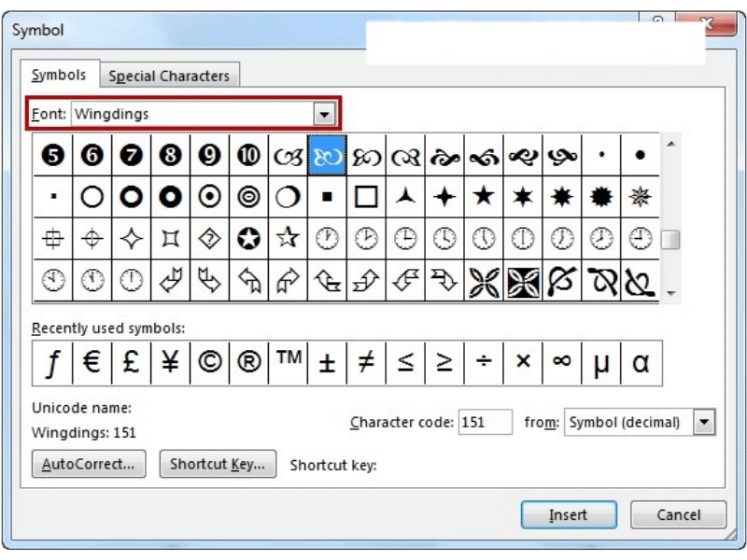
Task: Pick the trademark ™ recently used symbol
Action: pos(288,363)
